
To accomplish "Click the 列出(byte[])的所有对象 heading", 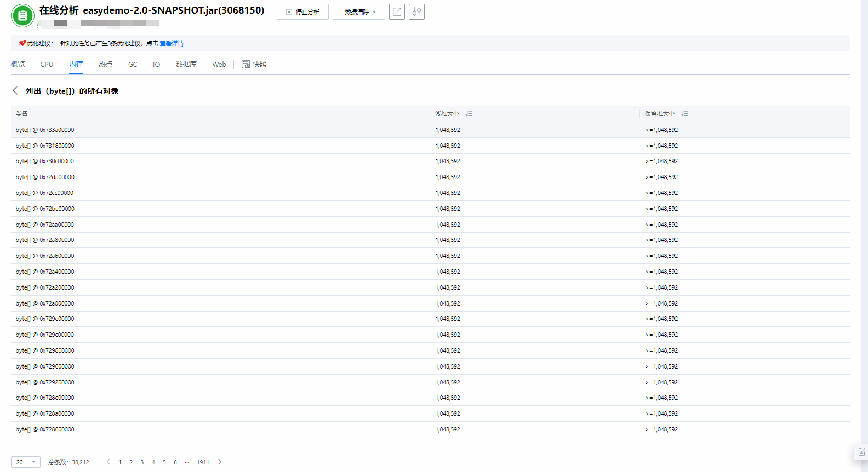I will pos(72,91).
